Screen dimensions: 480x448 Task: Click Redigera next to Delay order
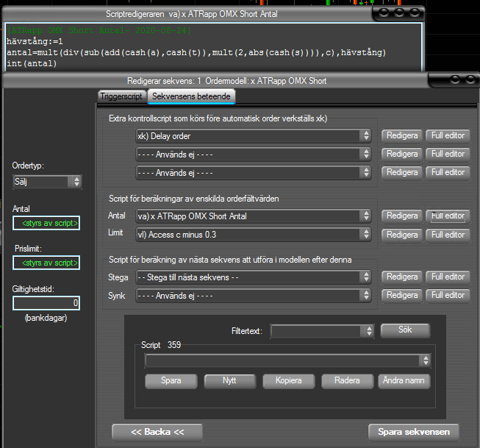click(401, 135)
